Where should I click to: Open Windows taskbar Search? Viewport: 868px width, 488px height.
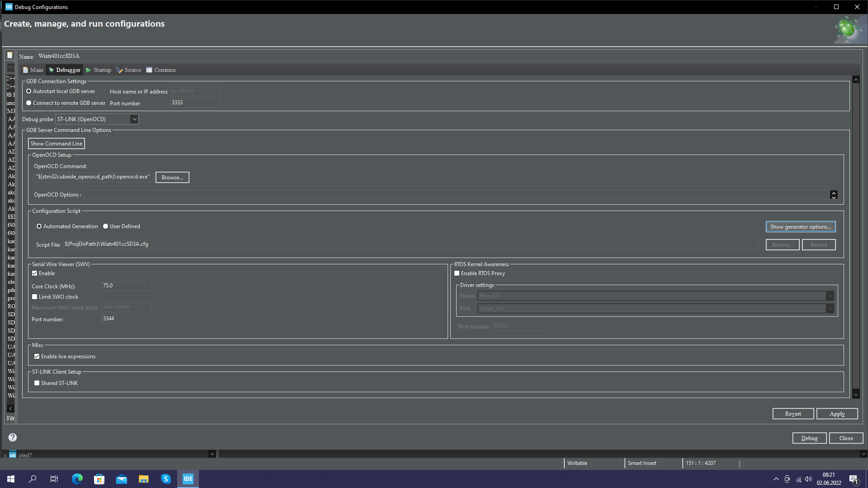pos(33,479)
